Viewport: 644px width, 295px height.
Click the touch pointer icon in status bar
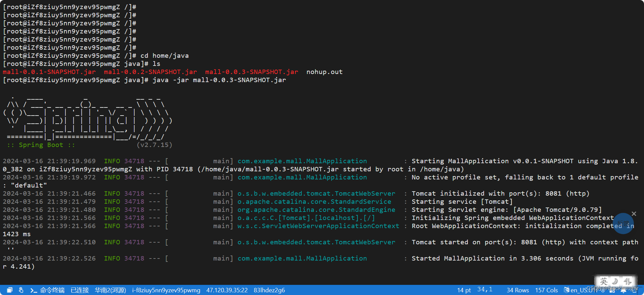pyautogui.click(x=21, y=290)
